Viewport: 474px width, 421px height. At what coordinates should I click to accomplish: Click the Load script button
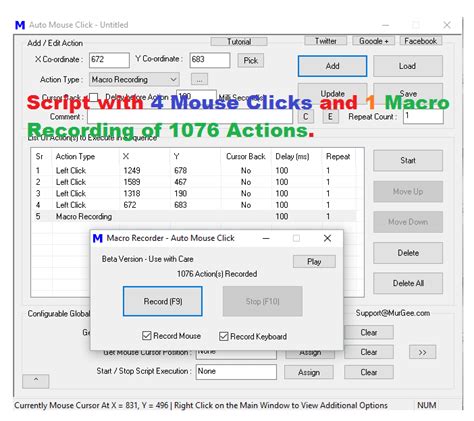tap(408, 66)
